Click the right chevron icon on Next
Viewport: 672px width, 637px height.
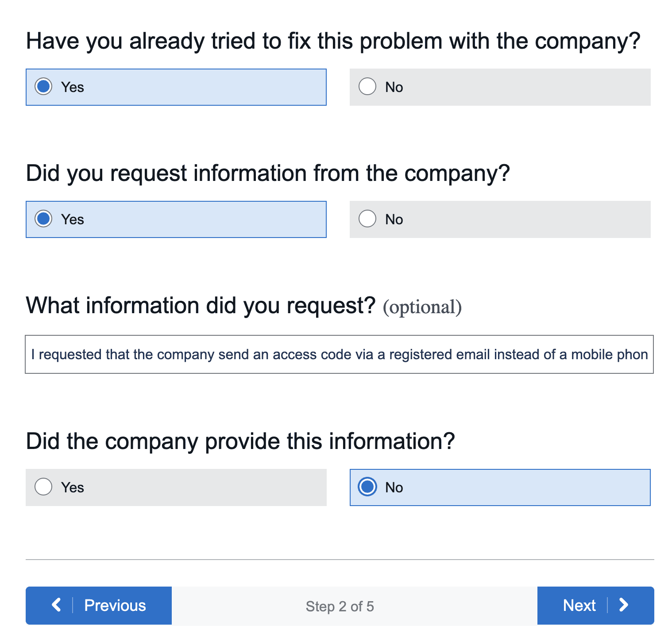click(624, 605)
